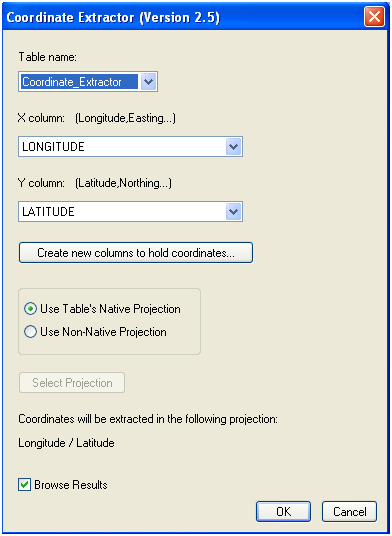Image resolution: width=392 pixels, height=536 pixels.
Task: Click the 'Coordinates will be extracted' message
Action: [148, 419]
